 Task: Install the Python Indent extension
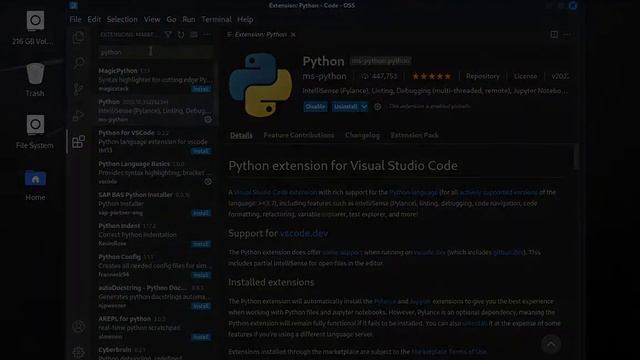tap(201, 244)
